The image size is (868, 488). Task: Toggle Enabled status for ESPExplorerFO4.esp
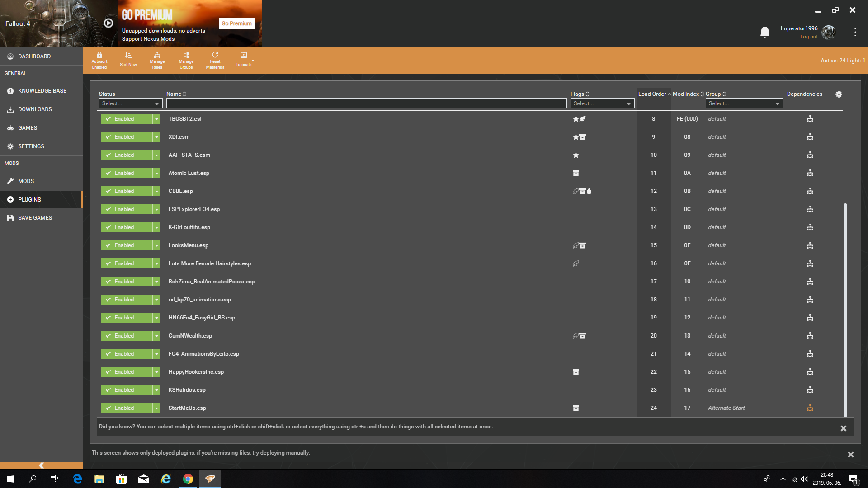tap(127, 209)
